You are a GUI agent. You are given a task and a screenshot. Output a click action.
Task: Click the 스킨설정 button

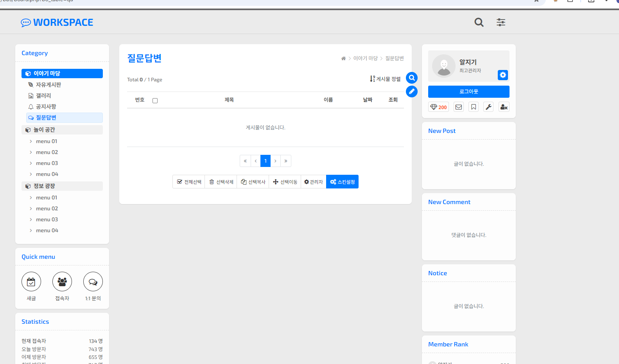click(x=342, y=182)
